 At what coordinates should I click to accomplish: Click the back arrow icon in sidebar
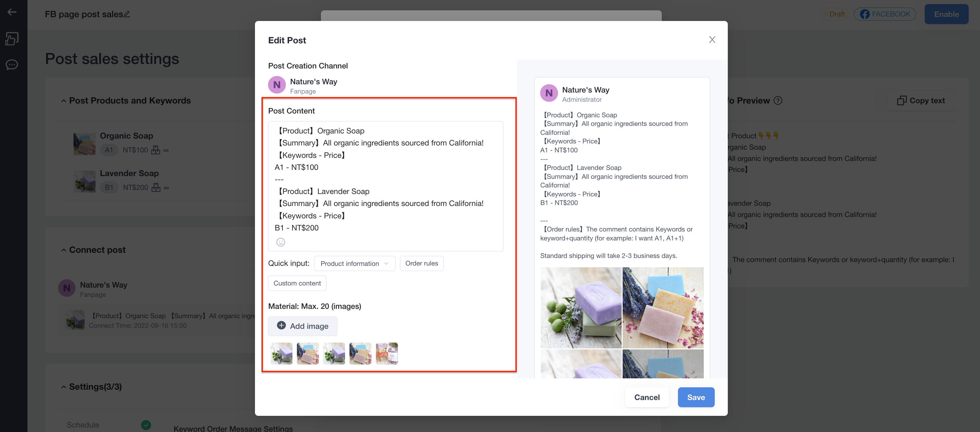click(12, 12)
